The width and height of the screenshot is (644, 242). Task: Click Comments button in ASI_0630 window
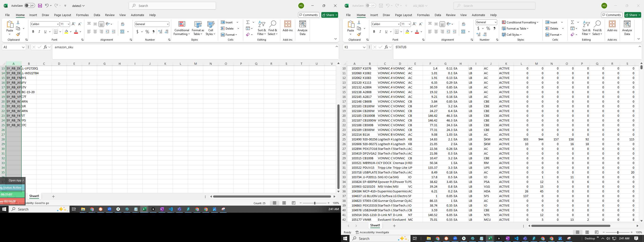[x=612, y=15]
